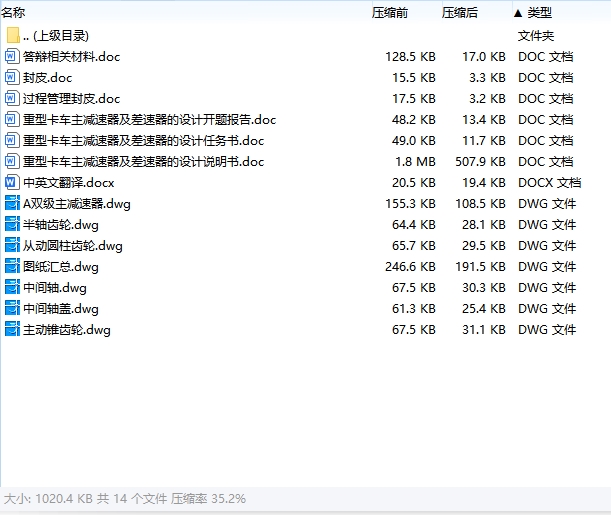Click the 25.4 KB compressed size value

tap(484, 309)
